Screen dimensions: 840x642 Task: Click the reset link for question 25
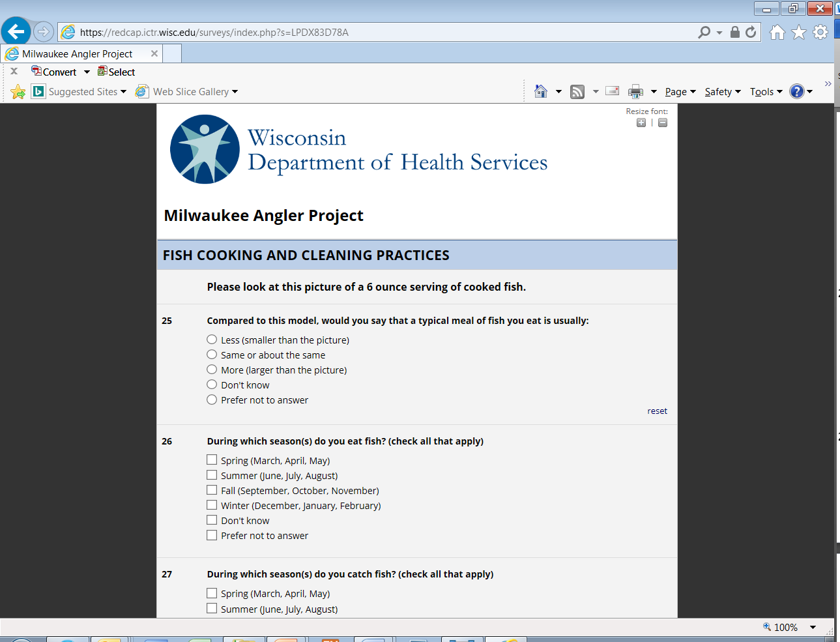657,411
